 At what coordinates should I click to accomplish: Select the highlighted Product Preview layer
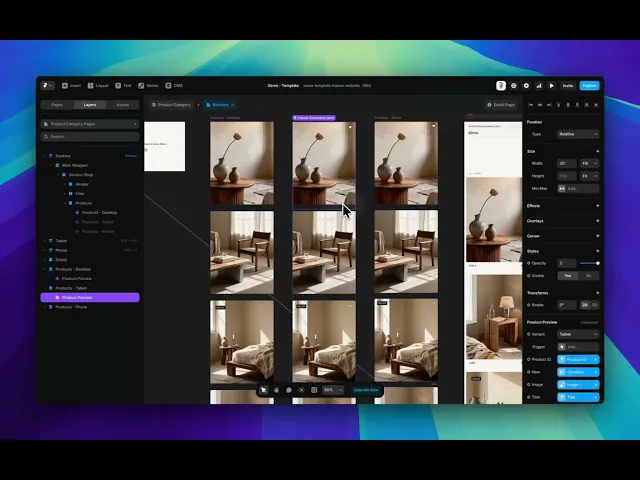(90, 298)
